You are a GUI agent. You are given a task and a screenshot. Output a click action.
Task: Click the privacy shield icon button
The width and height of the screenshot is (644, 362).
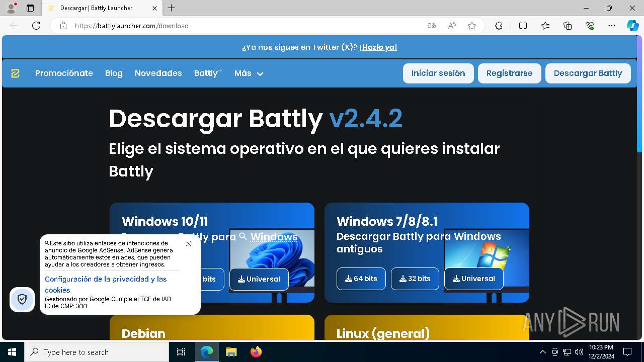[x=22, y=300]
